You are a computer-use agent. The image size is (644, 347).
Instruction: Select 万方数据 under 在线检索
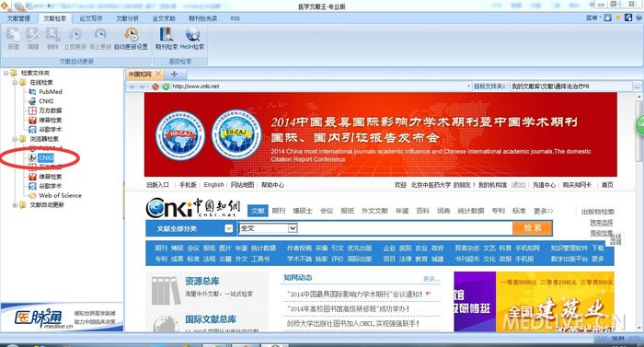50,110
